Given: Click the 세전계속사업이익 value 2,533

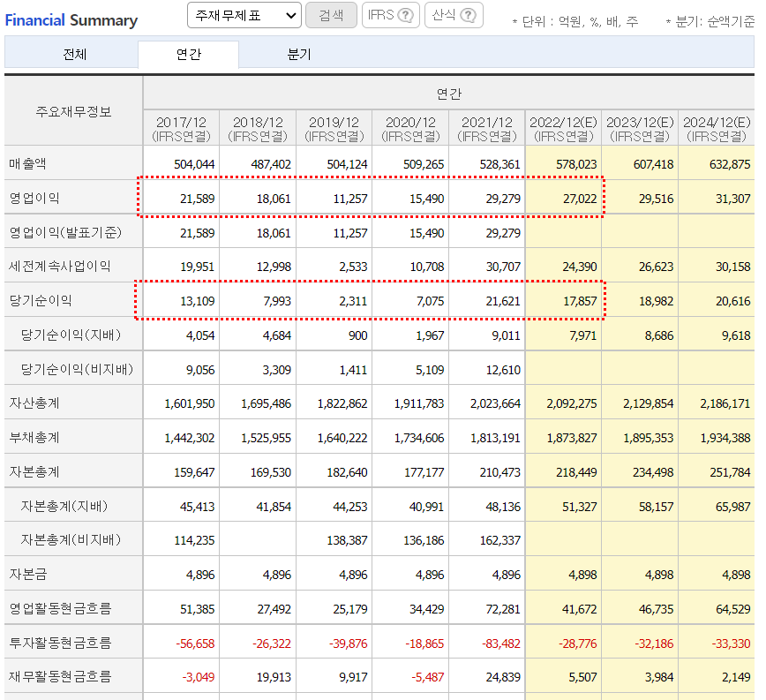Looking at the screenshot, I should (x=353, y=267).
